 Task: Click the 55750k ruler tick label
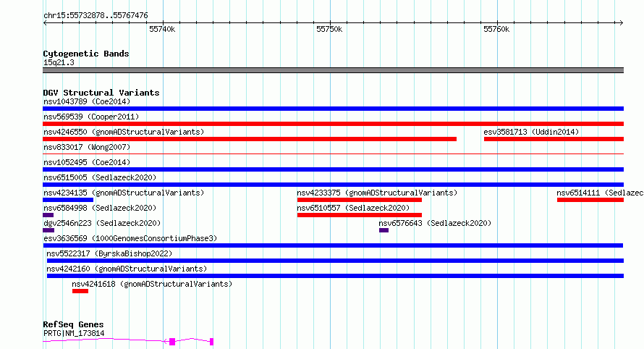pyautogui.click(x=329, y=29)
